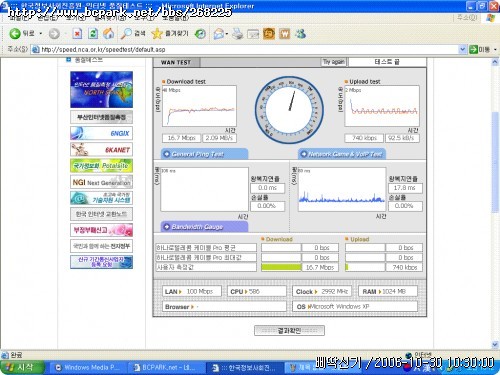
Task: Click the address bar URL field
Action: point(249,49)
